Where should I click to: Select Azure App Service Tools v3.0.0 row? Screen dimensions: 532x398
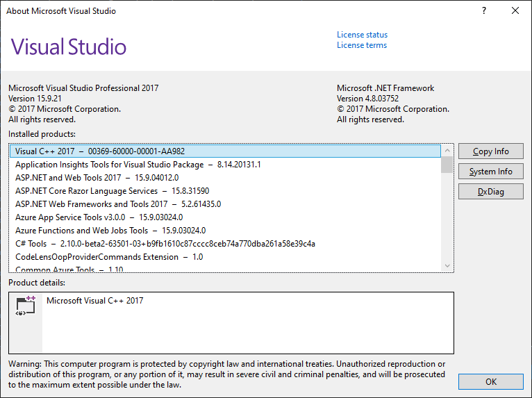click(x=225, y=217)
